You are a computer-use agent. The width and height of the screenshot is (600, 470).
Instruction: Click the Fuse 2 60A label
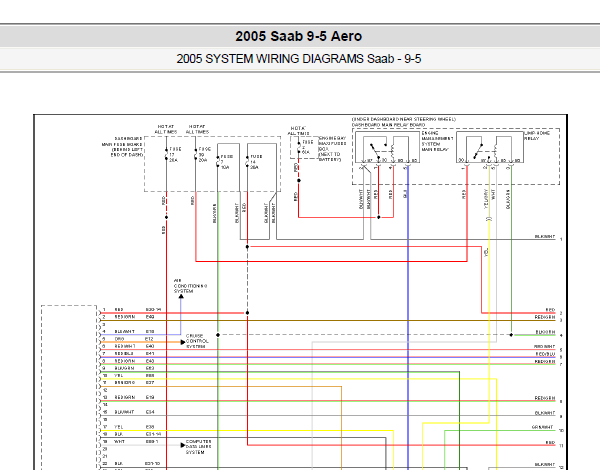(x=308, y=147)
